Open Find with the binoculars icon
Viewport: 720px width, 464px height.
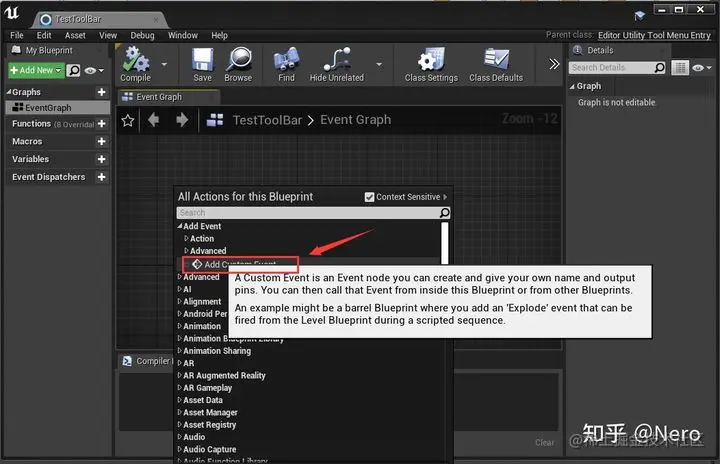[x=287, y=64]
